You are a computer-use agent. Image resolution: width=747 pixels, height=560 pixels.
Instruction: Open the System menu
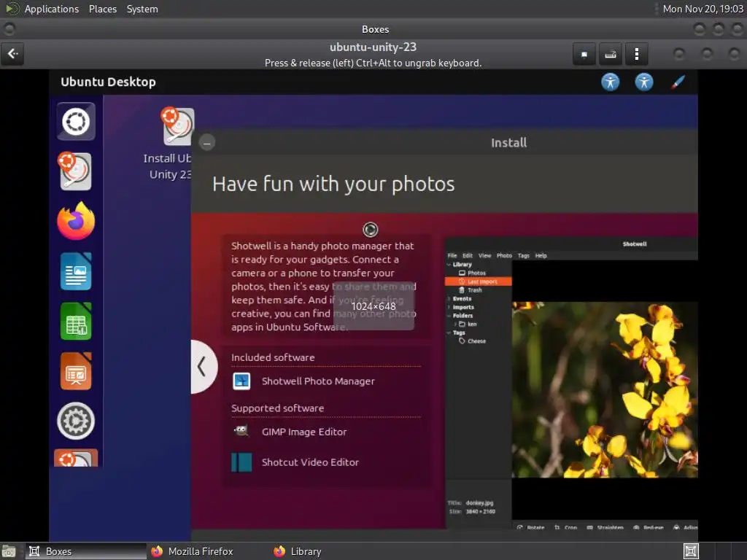click(x=142, y=9)
